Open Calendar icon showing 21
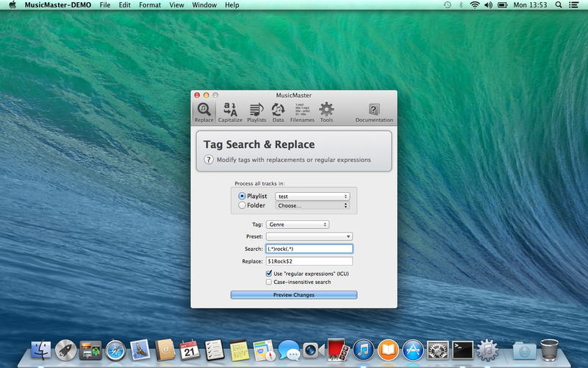This screenshot has height=368, width=588. tap(190, 350)
